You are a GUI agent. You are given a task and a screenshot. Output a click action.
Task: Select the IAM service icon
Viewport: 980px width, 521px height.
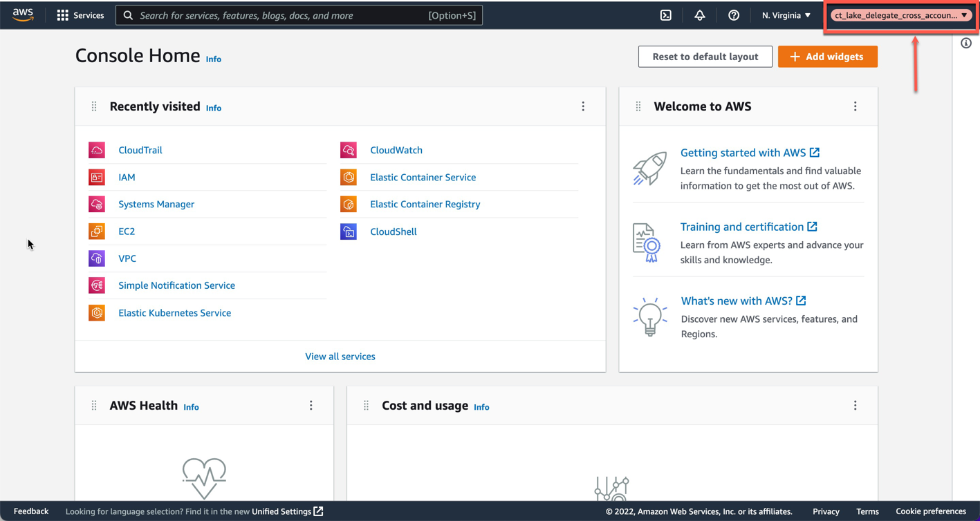97,177
